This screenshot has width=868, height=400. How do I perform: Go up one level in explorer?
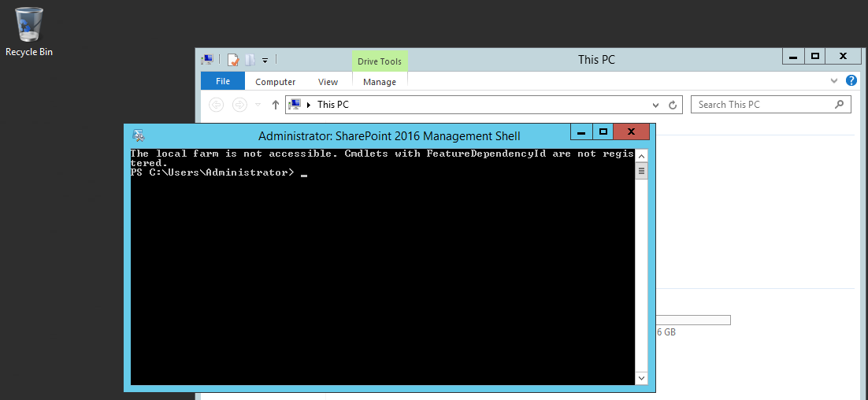tap(276, 105)
